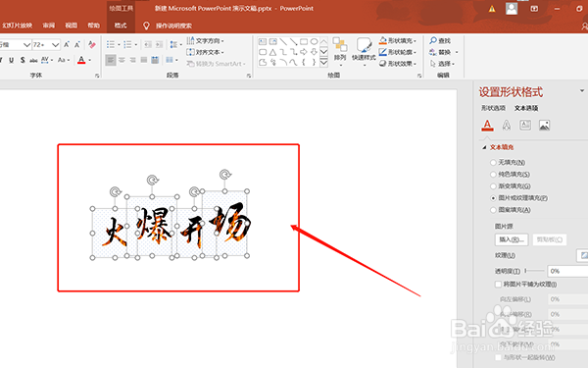The width and height of the screenshot is (588, 368).
Task: Increase list indent level
Action: point(159,45)
